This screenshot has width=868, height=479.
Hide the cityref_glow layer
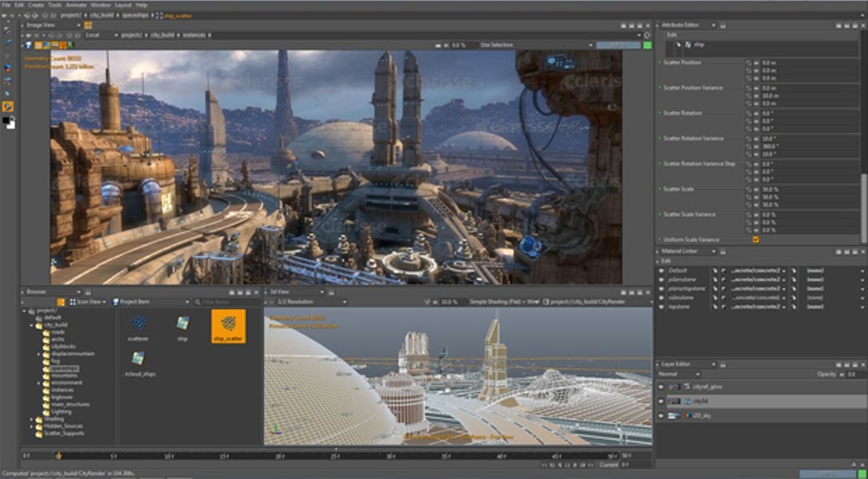point(661,386)
